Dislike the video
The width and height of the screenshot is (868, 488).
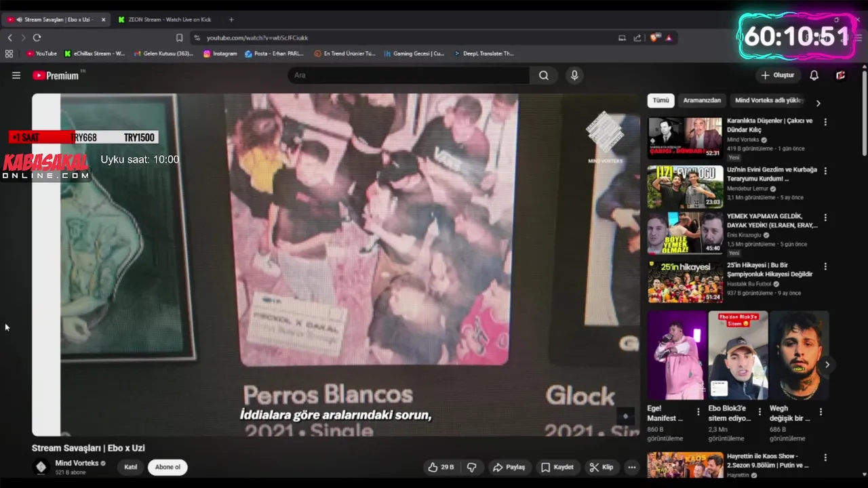point(472,467)
